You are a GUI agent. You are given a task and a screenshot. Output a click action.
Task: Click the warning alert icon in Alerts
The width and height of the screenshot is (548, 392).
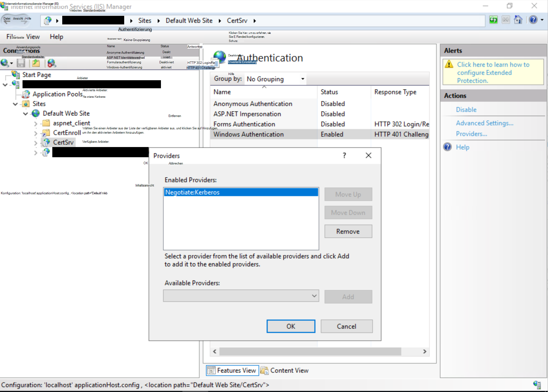pos(449,64)
